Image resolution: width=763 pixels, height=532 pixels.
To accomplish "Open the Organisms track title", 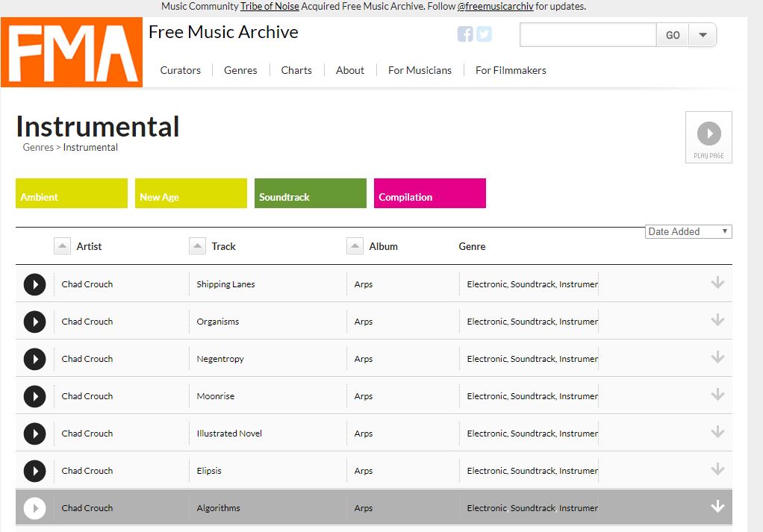I will click(x=217, y=322).
